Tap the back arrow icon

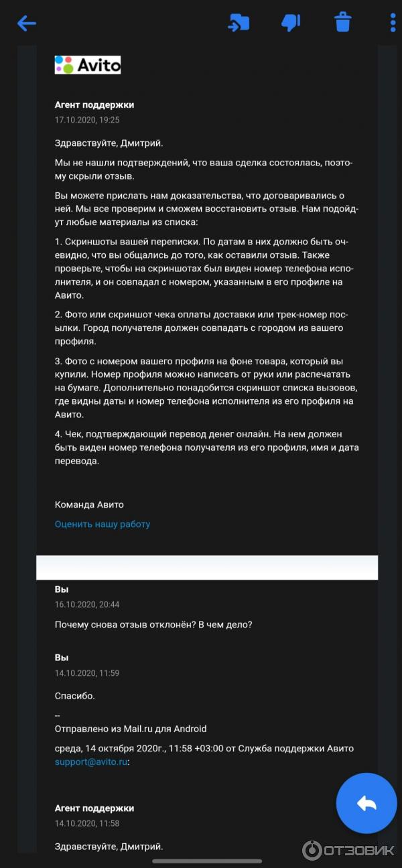pos(27,23)
